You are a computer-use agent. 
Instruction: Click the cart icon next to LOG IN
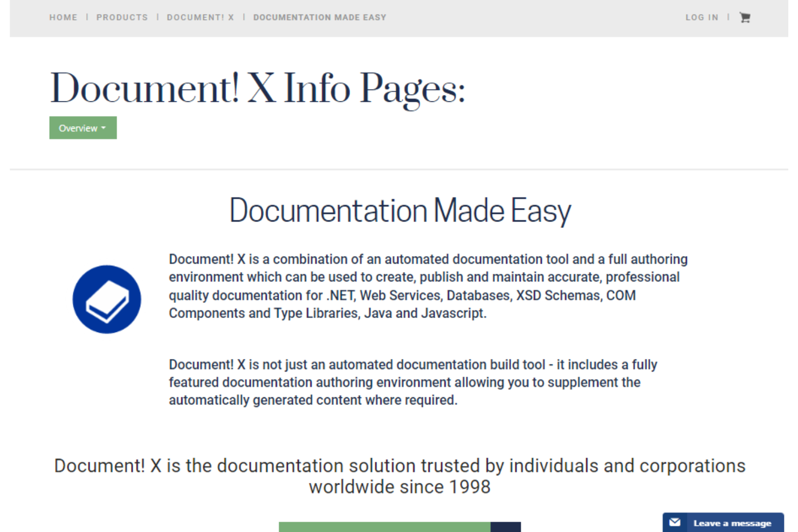pos(745,17)
